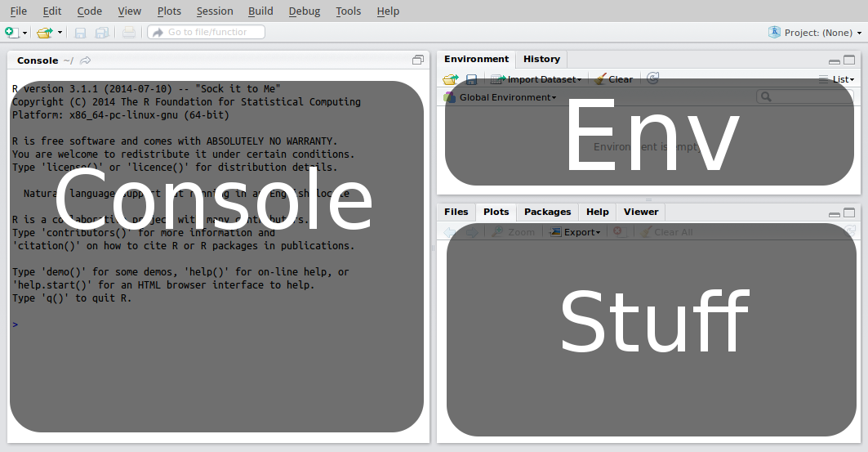Expand the Import Dataset dropdown

click(x=536, y=79)
